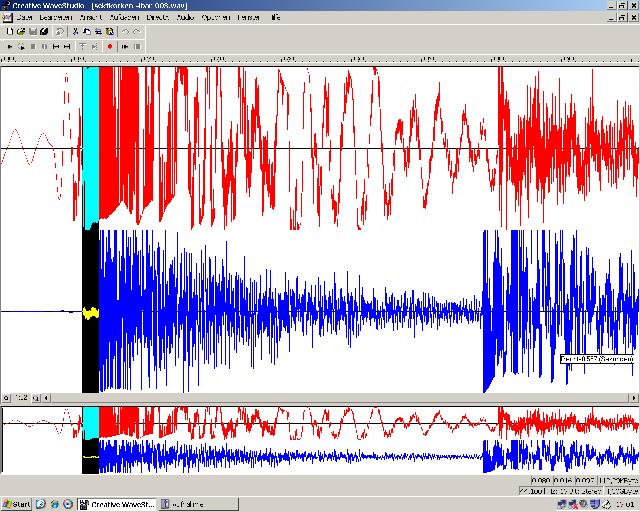640x512 pixels.
Task: Open the Audio menu
Action: coord(185,18)
